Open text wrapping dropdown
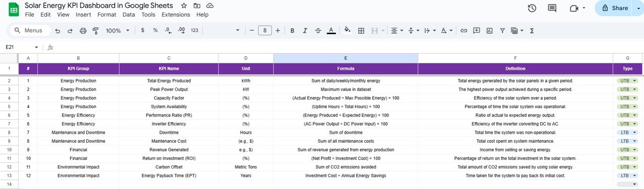Viewport: 644px width, 189px height. [430, 31]
